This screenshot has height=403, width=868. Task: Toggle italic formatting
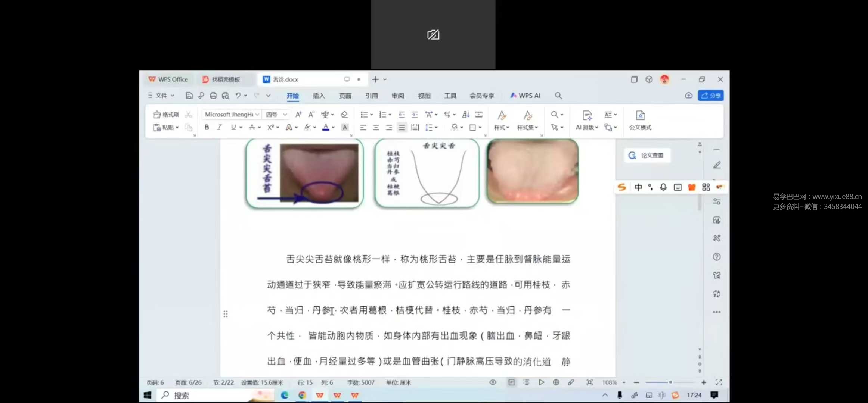(x=219, y=128)
